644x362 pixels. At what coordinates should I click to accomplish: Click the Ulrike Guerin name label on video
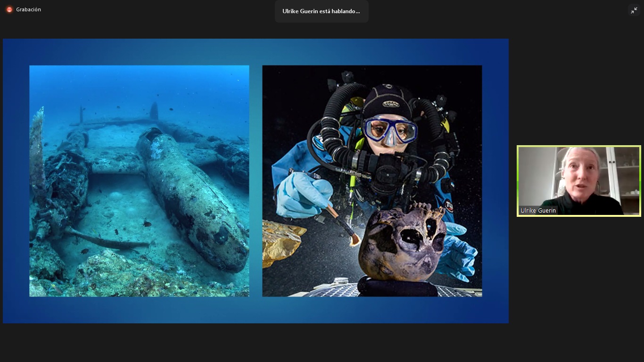click(538, 211)
